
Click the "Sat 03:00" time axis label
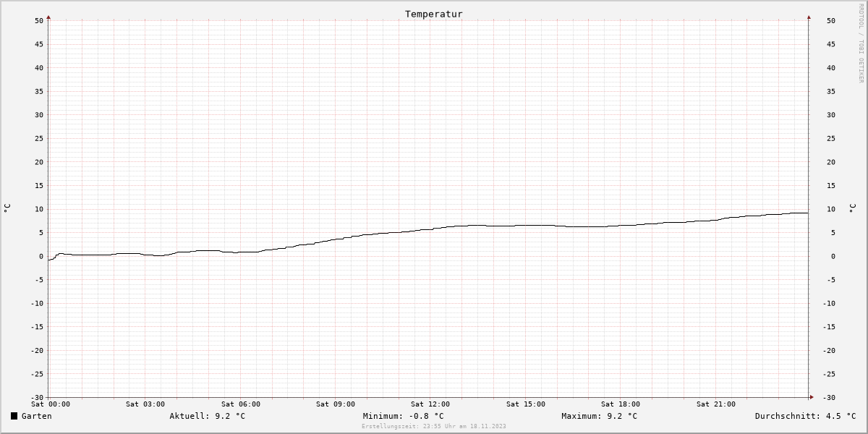pos(145,404)
